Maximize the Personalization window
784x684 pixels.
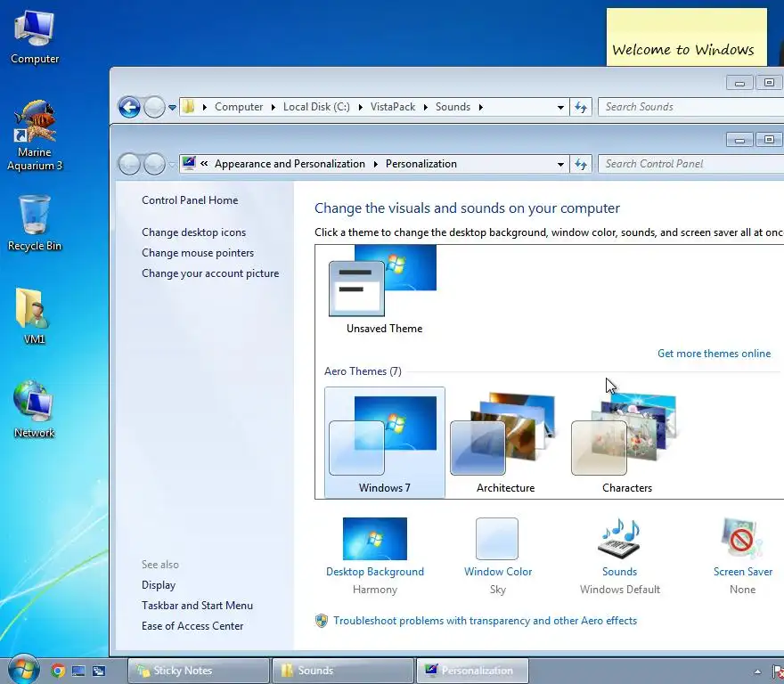(x=769, y=140)
